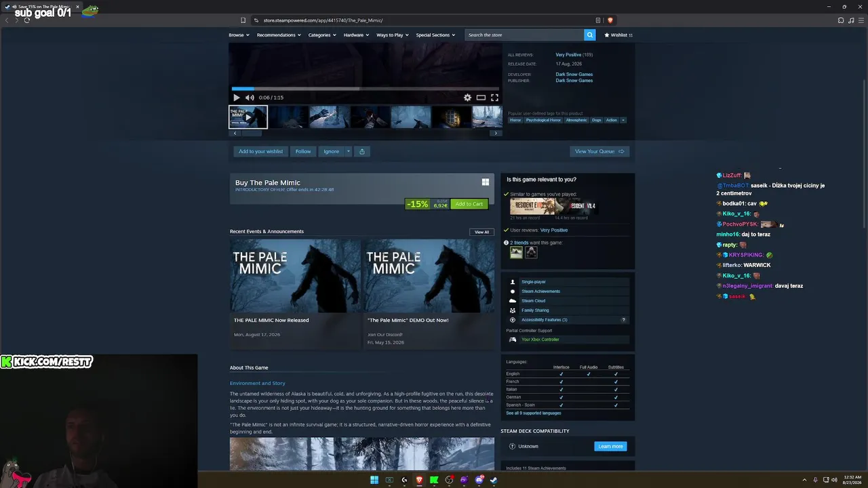Open the Browse menu
The image size is (868, 488).
[x=238, y=35]
